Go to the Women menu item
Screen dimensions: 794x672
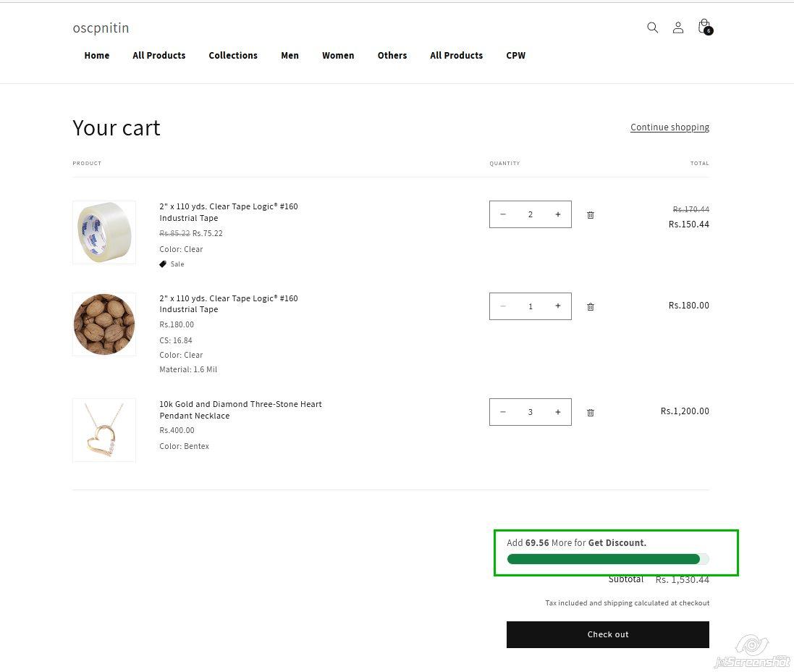tap(338, 56)
